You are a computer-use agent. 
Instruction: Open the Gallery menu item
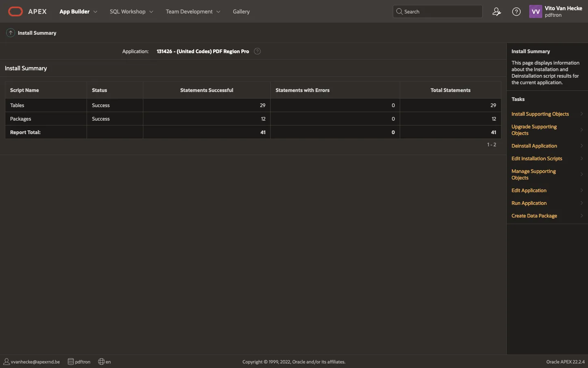(241, 11)
